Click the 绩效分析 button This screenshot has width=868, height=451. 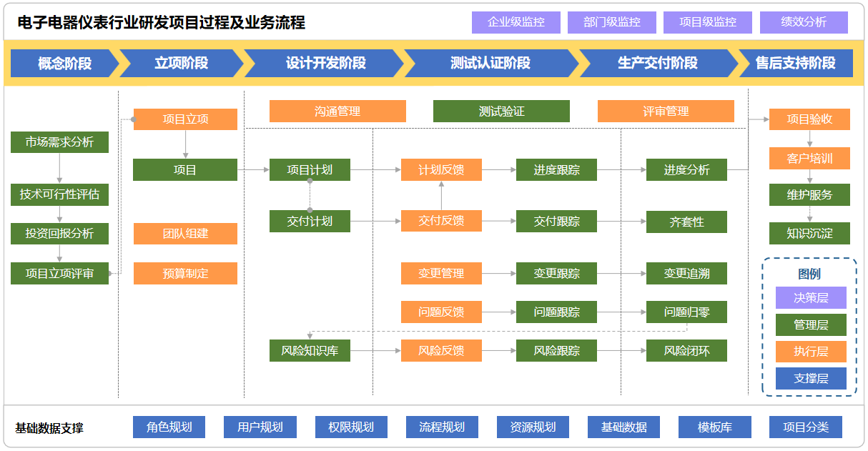coord(803,22)
